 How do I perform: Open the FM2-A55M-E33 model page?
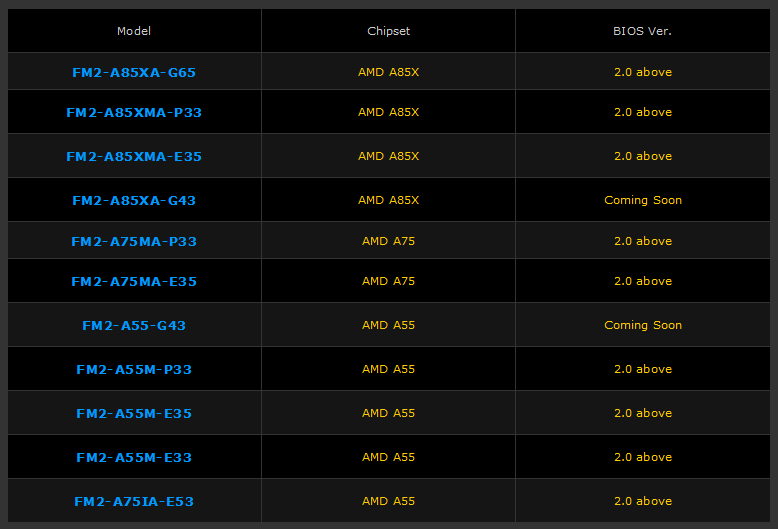click(x=134, y=457)
